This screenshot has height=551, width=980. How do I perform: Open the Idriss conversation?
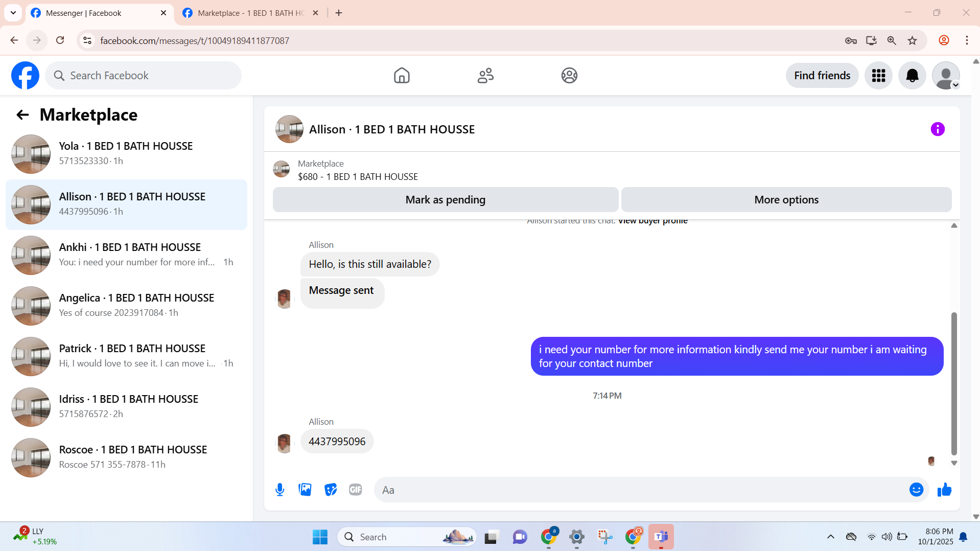coord(126,407)
